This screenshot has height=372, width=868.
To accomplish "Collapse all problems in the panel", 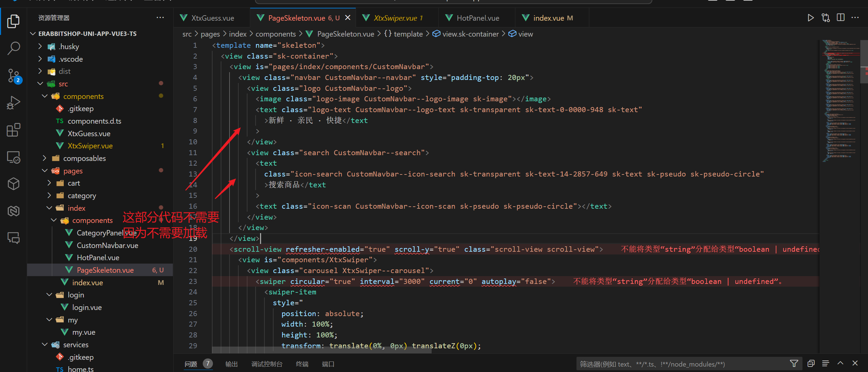I will (x=811, y=364).
